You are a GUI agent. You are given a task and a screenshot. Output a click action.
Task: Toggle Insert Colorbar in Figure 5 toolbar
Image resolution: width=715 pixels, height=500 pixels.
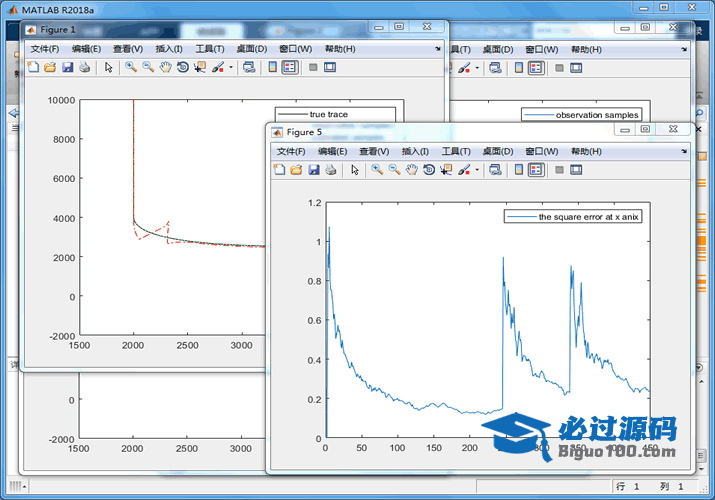click(519, 170)
